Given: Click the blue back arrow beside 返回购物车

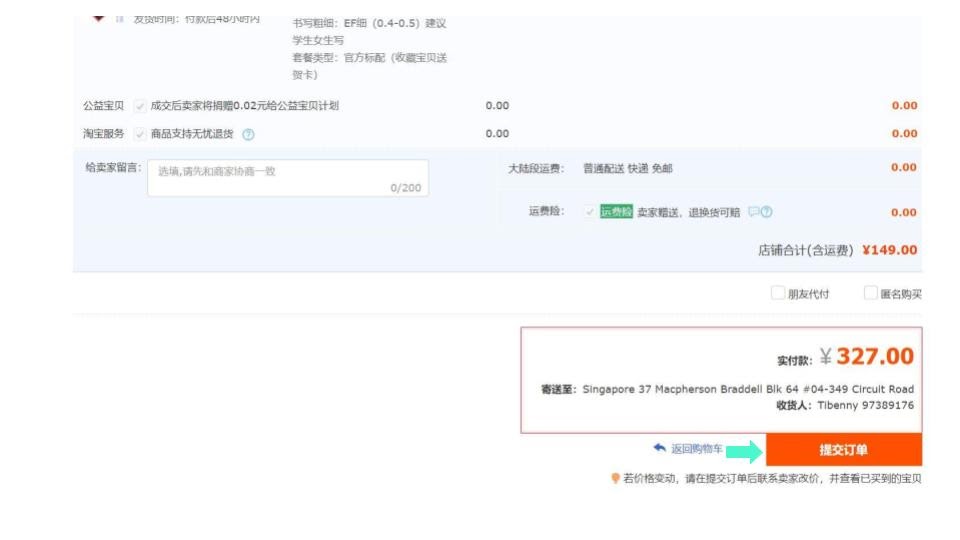Looking at the screenshot, I should pyautogui.click(x=659, y=449).
